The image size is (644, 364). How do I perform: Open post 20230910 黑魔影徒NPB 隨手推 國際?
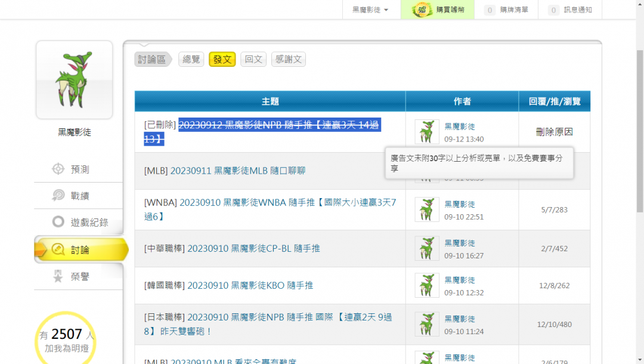[x=268, y=324]
